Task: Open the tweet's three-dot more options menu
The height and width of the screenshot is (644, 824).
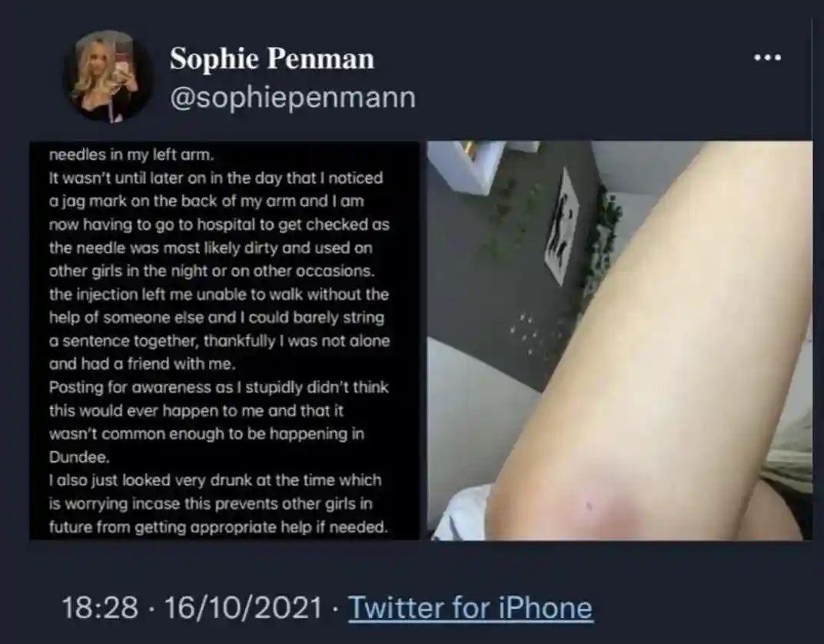Action: pos(767,58)
